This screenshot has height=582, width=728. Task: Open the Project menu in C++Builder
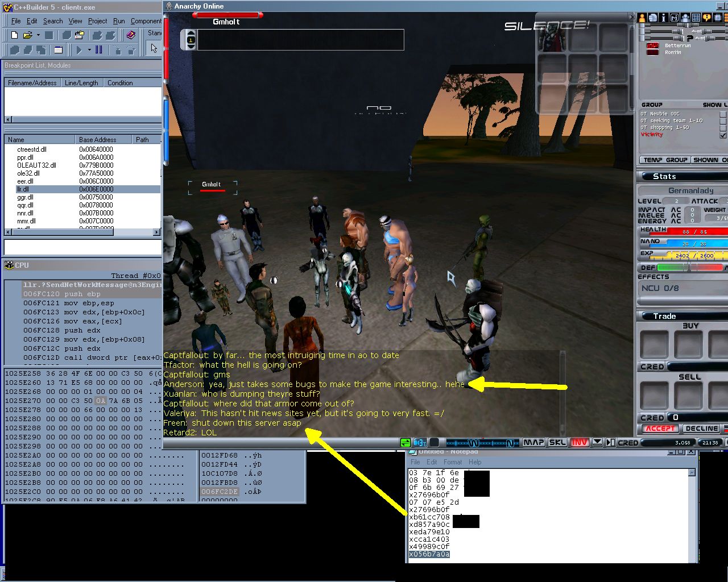[97, 21]
